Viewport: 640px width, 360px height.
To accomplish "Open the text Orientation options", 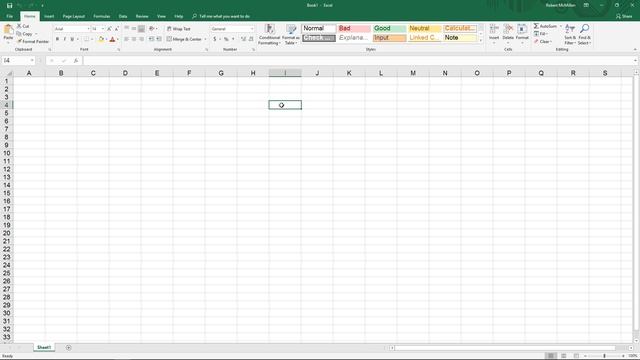I will [x=153, y=29].
